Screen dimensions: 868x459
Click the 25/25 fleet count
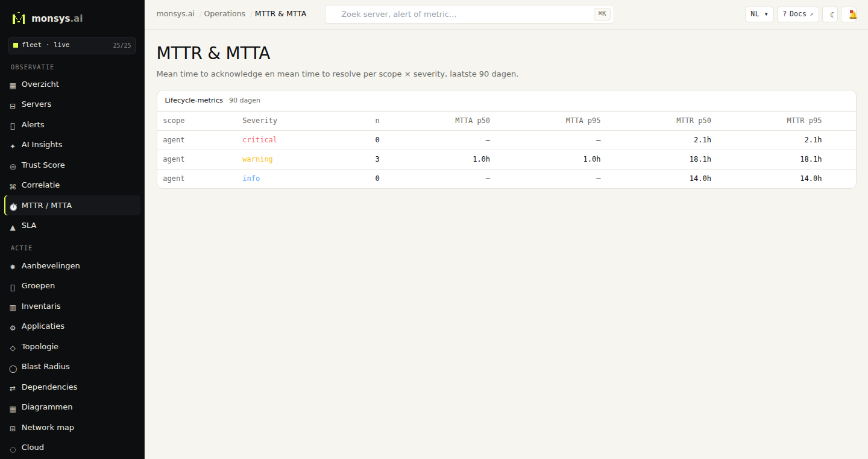pos(122,45)
